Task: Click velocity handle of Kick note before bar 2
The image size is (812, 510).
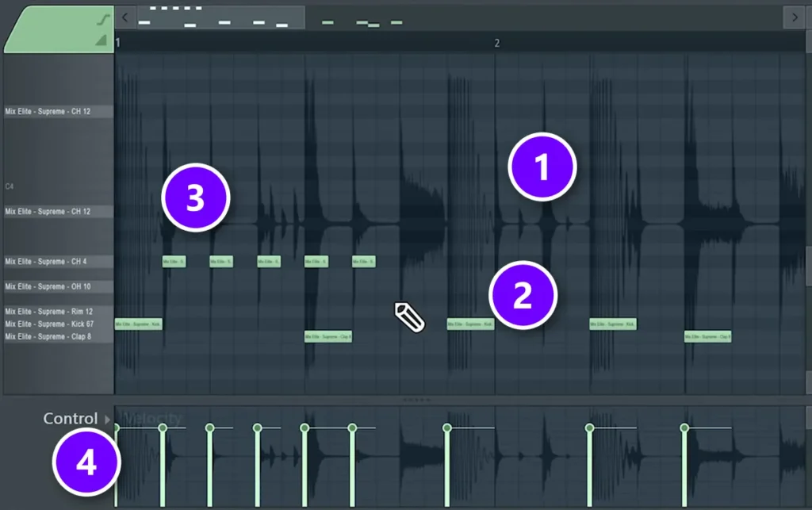Action: tap(447, 428)
